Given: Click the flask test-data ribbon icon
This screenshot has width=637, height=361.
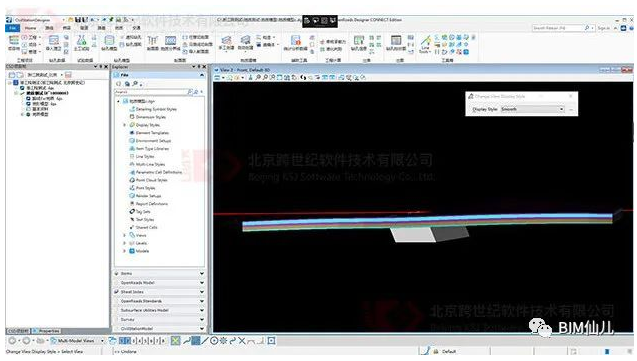Looking at the screenshot, I should (82, 40).
